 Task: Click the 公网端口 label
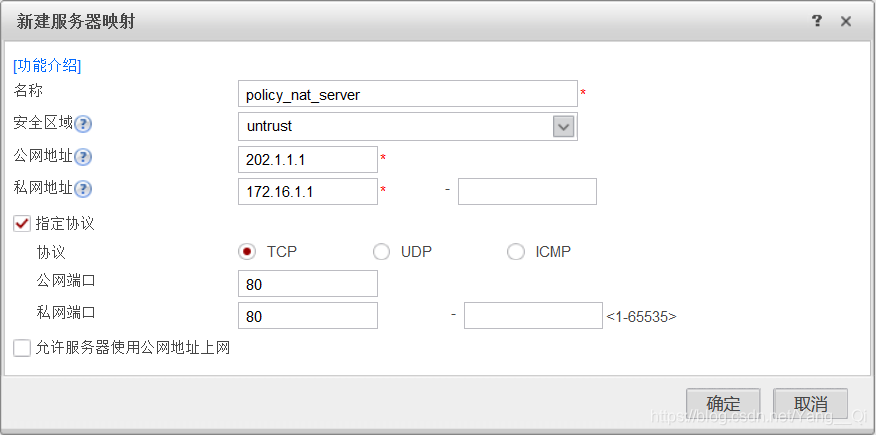(65, 280)
